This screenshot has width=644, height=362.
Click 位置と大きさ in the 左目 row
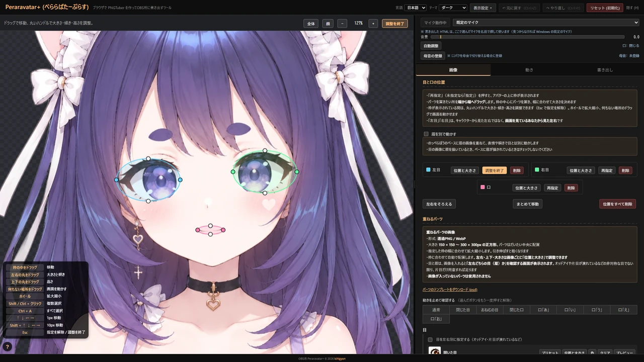pyautogui.click(x=464, y=170)
